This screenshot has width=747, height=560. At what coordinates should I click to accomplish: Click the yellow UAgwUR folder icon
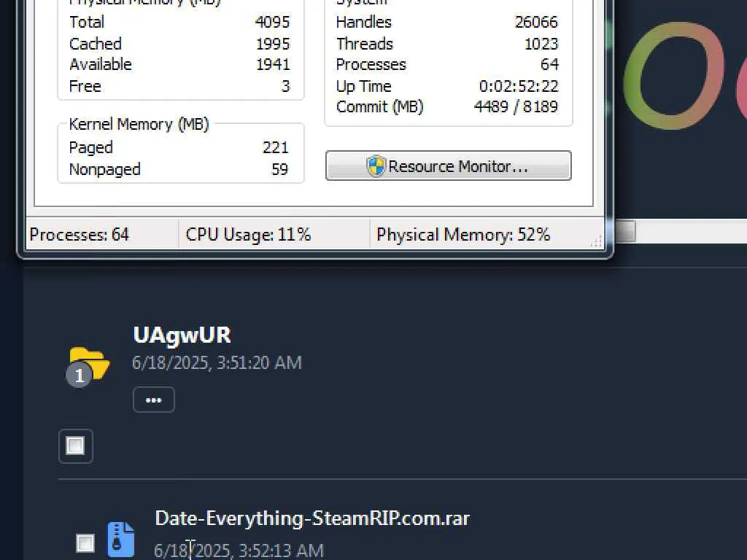90,363
